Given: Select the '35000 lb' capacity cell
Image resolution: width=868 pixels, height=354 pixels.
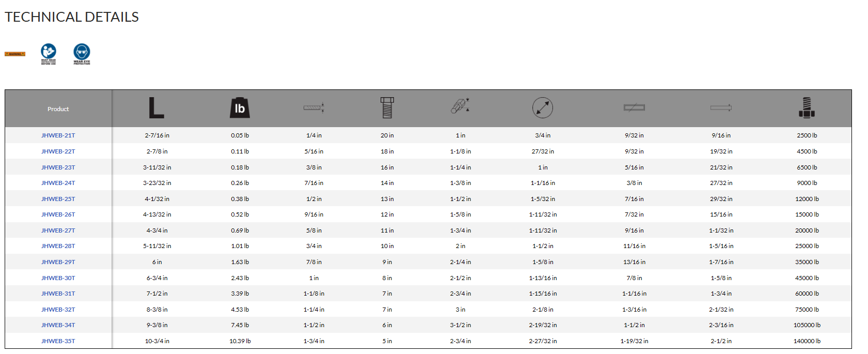Looking at the screenshot, I should pyautogui.click(x=807, y=262).
